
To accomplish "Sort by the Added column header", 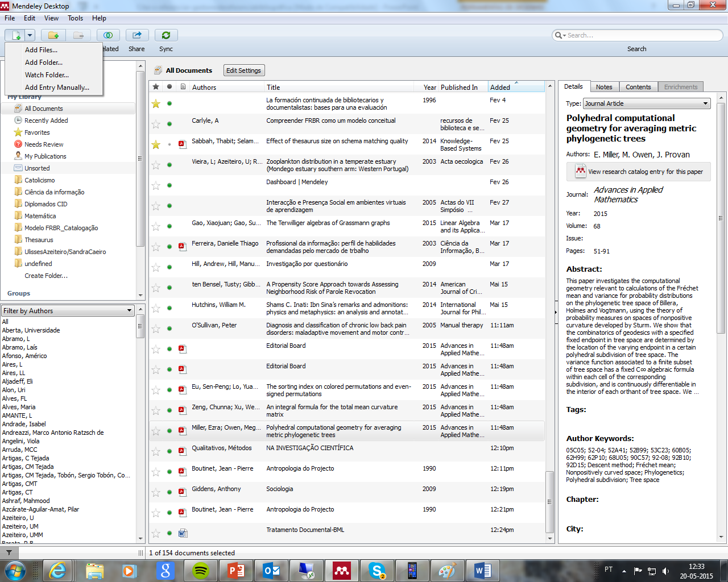I will [516, 88].
